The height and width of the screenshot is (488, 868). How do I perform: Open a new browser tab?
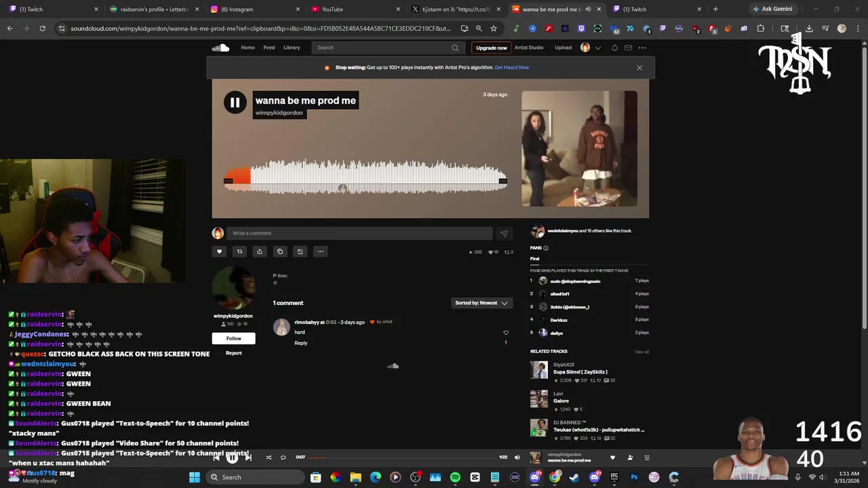pyautogui.click(x=715, y=9)
